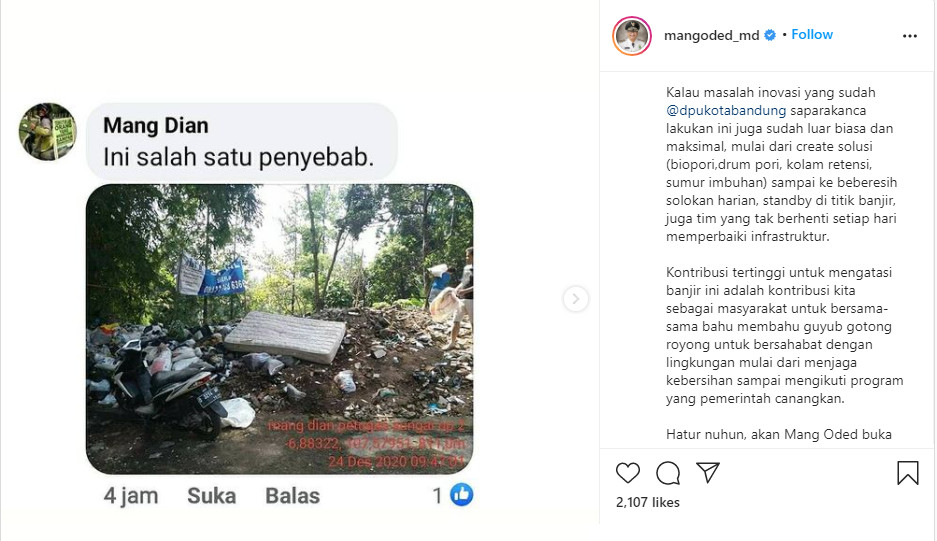Open the three-dot more options menu
Viewport: 937px width, 541px height.
910,36
